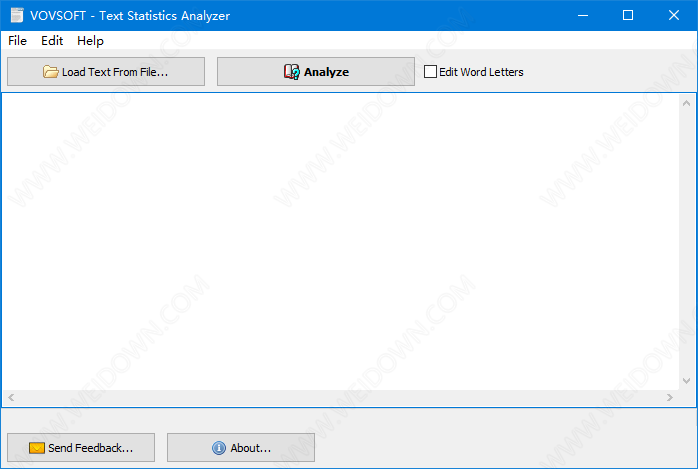Viewport: 698px width, 469px height.
Task: Open the Send Feedback dialog
Action: [81, 448]
